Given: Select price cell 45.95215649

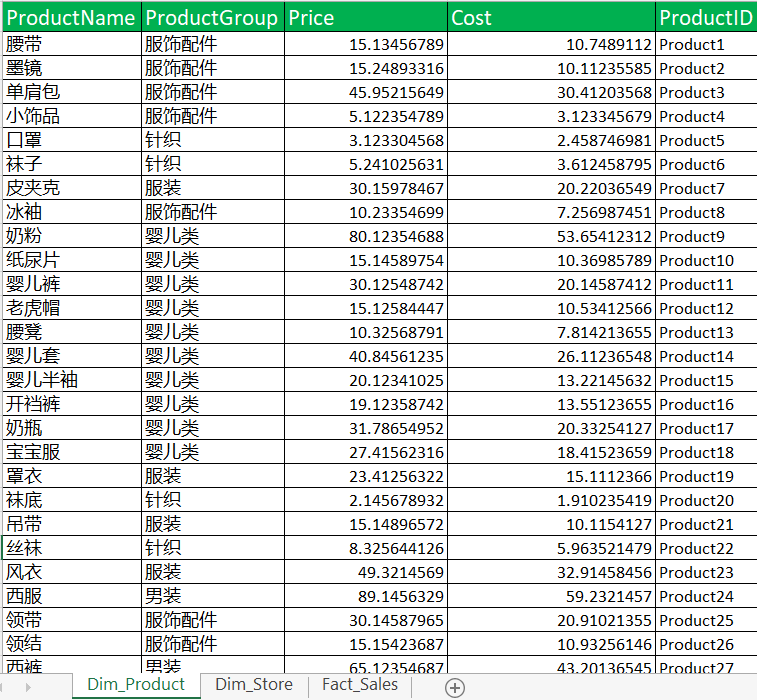Looking at the screenshot, I should click(x=366, y=92).
